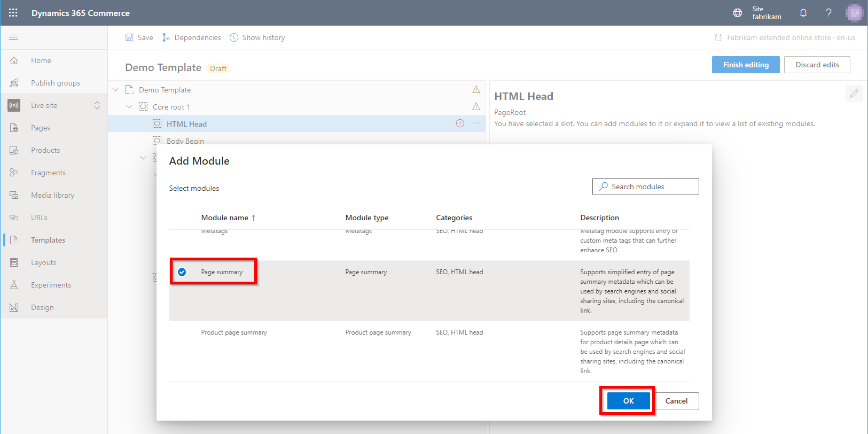Collapse the Demo Template tree node

point(115,89)
